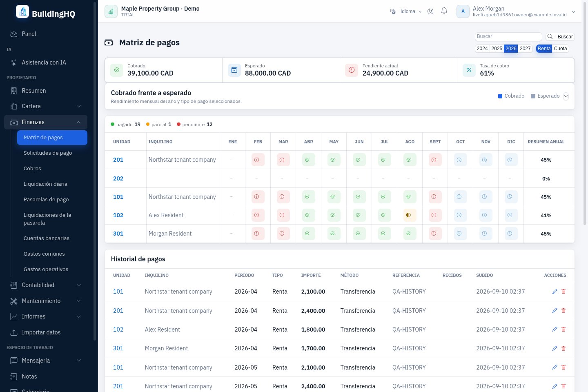Switch payment type to Renta
This screenshot has height=392, width=588.
544,49
